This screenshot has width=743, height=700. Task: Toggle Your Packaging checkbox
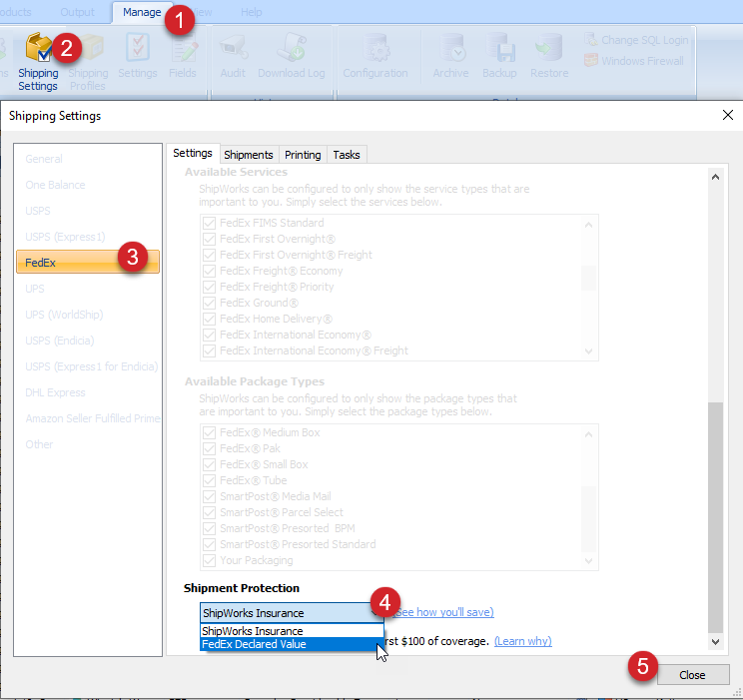point(209,560)
